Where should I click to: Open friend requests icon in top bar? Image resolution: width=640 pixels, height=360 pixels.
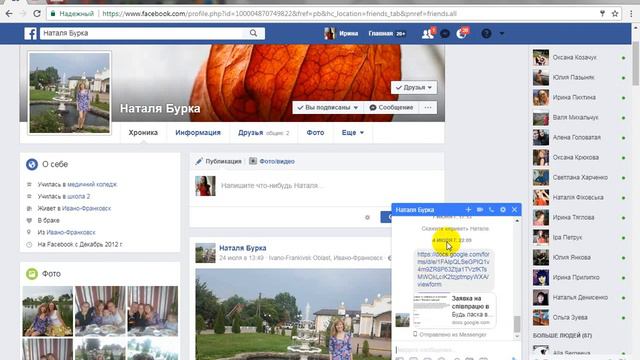coord(427,33)
